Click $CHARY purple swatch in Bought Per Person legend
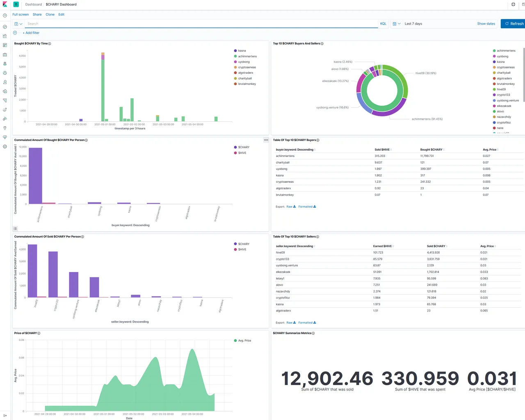The width and height of the screenshot is (525, 420). 235,147
